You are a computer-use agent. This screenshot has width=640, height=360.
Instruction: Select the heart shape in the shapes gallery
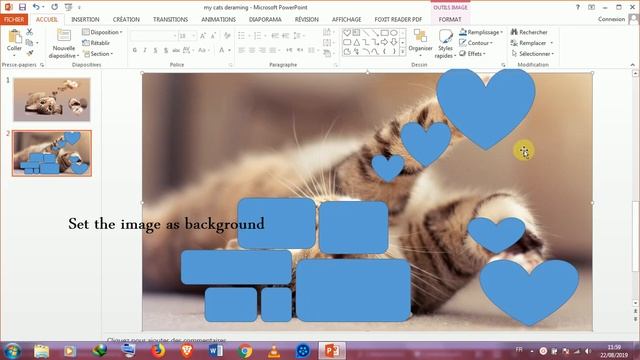click(x=347, y=33)
